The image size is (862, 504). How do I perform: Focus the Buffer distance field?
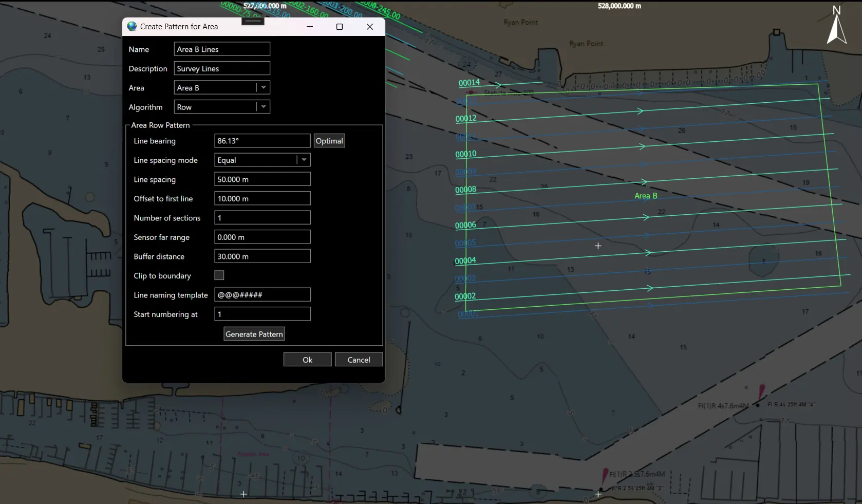(262, 256)
